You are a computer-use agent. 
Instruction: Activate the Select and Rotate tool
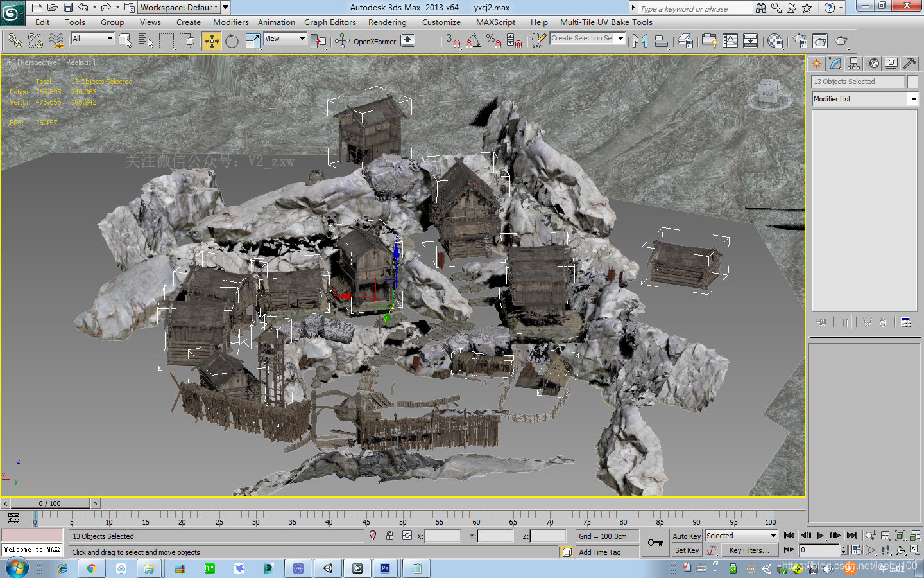click(232, 41)
